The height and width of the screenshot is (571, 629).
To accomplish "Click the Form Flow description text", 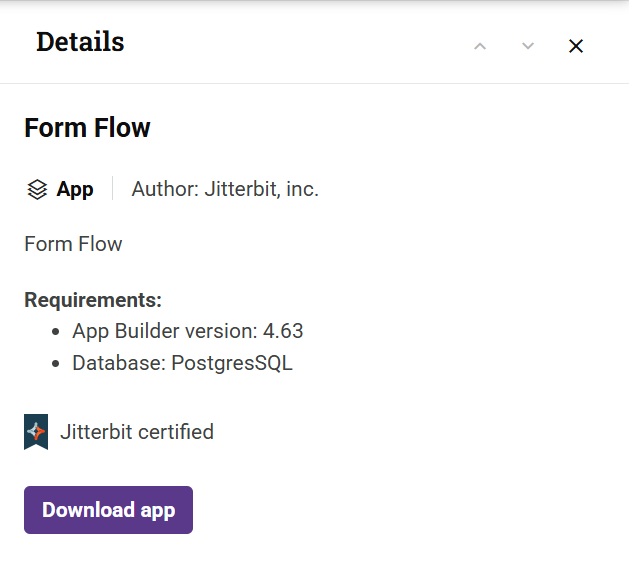I will [73, 244].
